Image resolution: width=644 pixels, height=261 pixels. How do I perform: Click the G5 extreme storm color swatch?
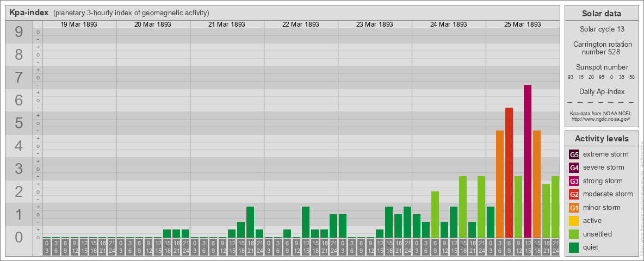click(574, 154)
